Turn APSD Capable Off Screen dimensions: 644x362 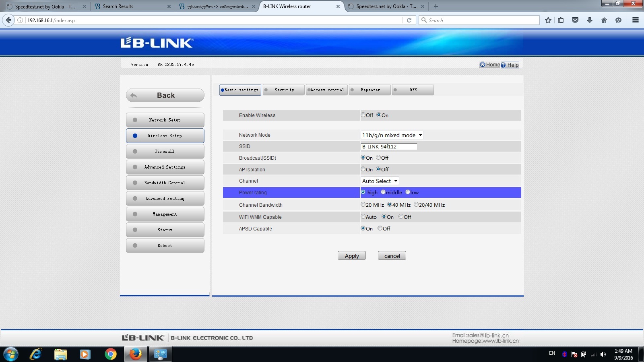pos(380,228)
